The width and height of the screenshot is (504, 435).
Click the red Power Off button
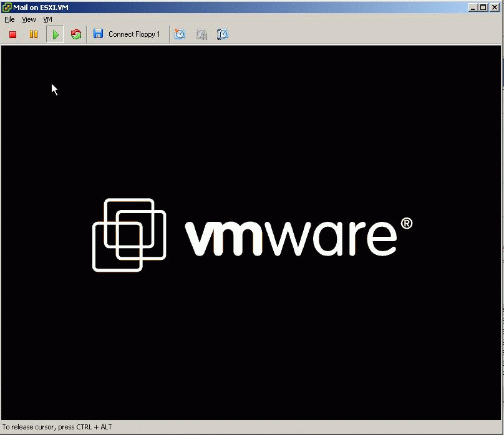coord(13,34)
